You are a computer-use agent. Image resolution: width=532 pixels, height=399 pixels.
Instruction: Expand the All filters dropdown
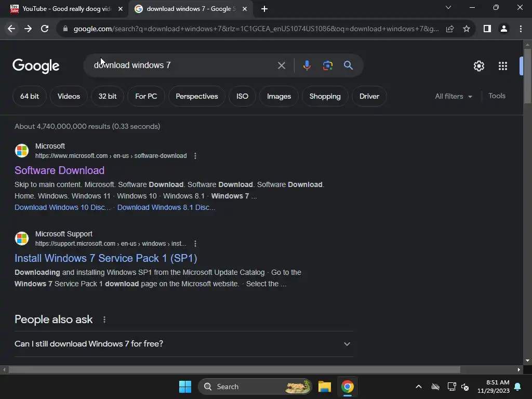click(453, 96)
